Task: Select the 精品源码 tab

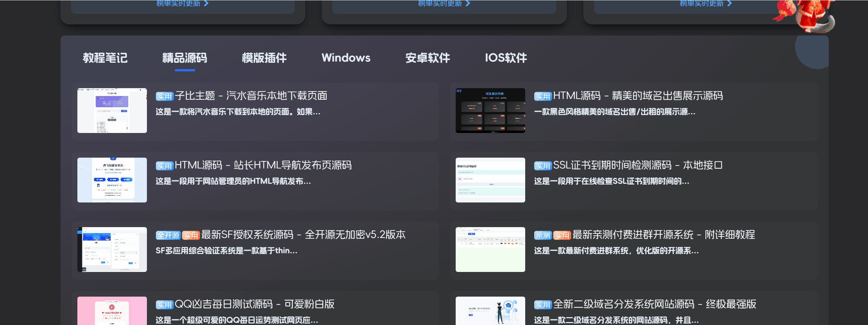Action: click(185, 58)
